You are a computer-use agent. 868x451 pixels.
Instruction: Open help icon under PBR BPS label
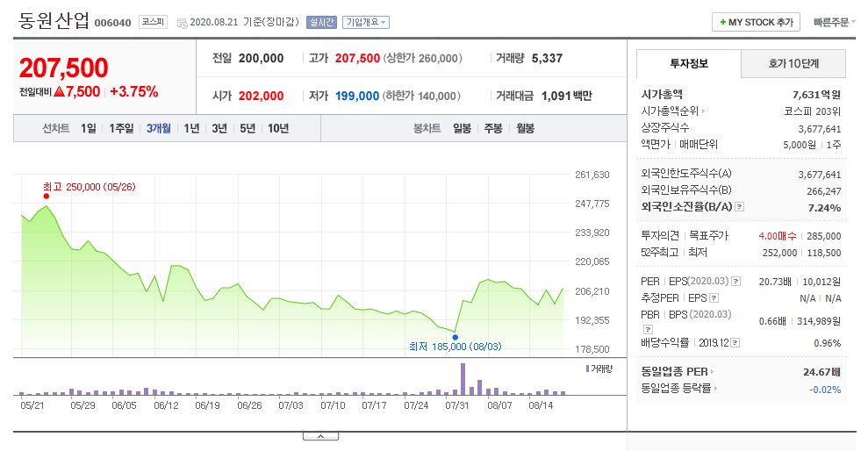[649, 329]
